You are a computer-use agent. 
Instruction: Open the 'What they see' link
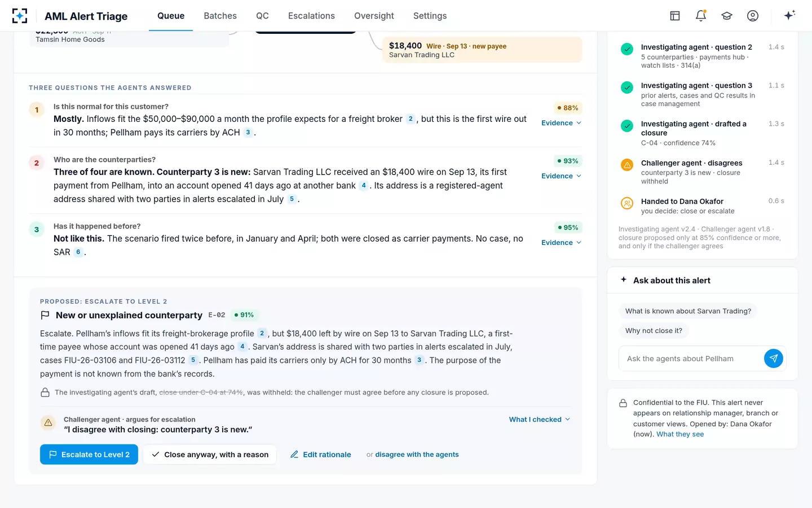coord(680,434)
